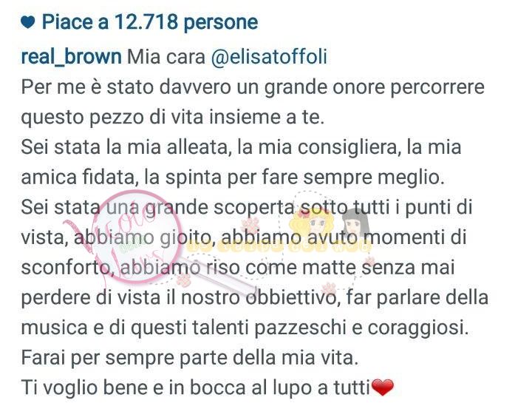Open the @elisatoffoli mention
Image resolution: width=532 pixels, height=406 pixels.
270,56
